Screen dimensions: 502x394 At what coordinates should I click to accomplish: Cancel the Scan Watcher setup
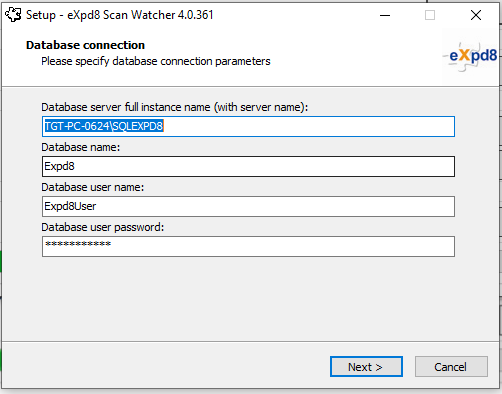pyautogui.click(x=451, y=367)
